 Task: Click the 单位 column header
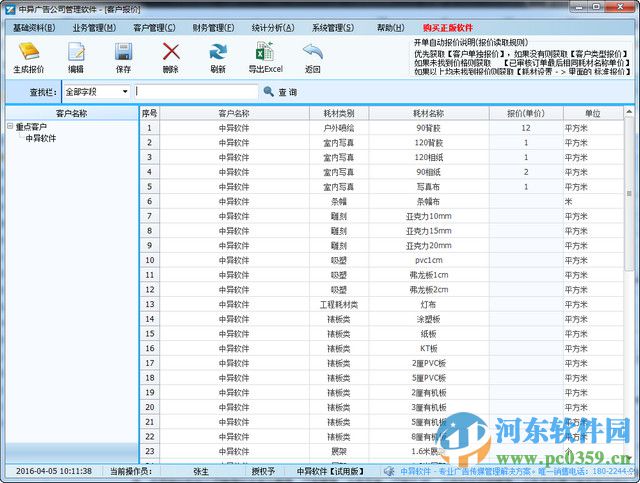click(x=593, y=113)
